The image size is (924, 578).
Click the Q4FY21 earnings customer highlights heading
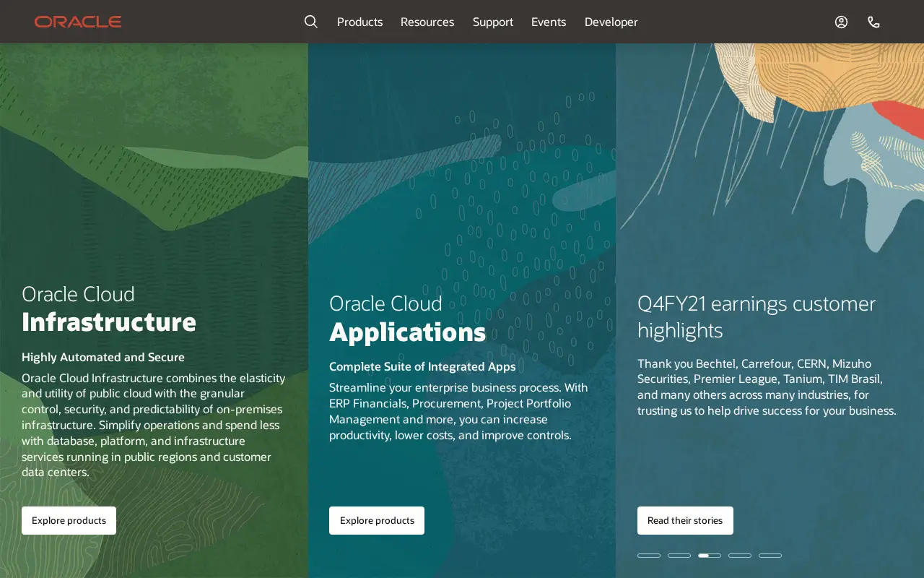coord(757,316)
